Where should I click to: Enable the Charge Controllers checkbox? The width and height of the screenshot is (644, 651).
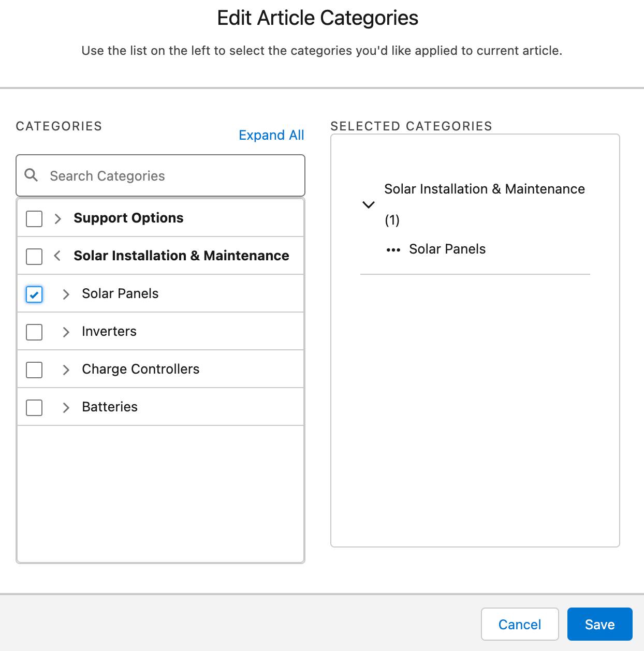point(34,370)
